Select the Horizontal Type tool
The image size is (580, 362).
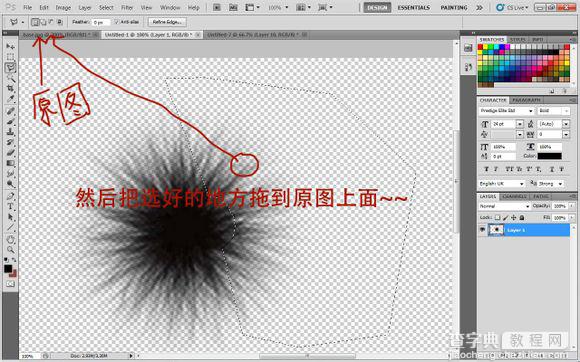point(10,206)
